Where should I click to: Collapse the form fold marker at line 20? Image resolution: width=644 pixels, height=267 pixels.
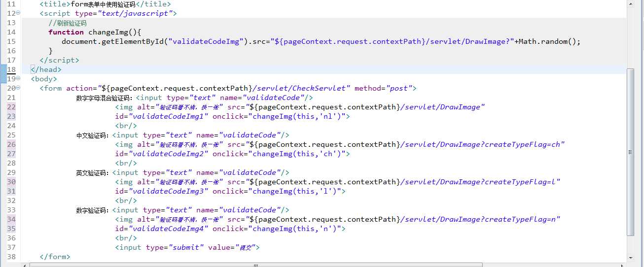click(19, 88)
